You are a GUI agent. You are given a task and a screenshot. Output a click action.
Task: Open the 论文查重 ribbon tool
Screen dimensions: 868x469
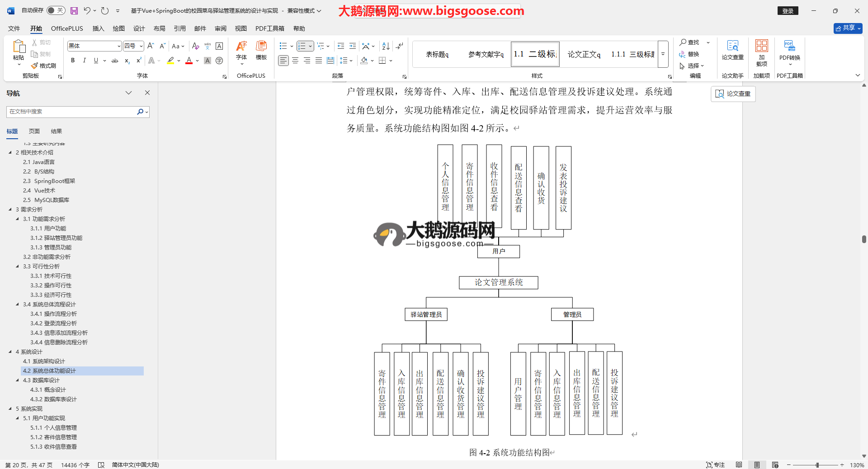(732, 50)
